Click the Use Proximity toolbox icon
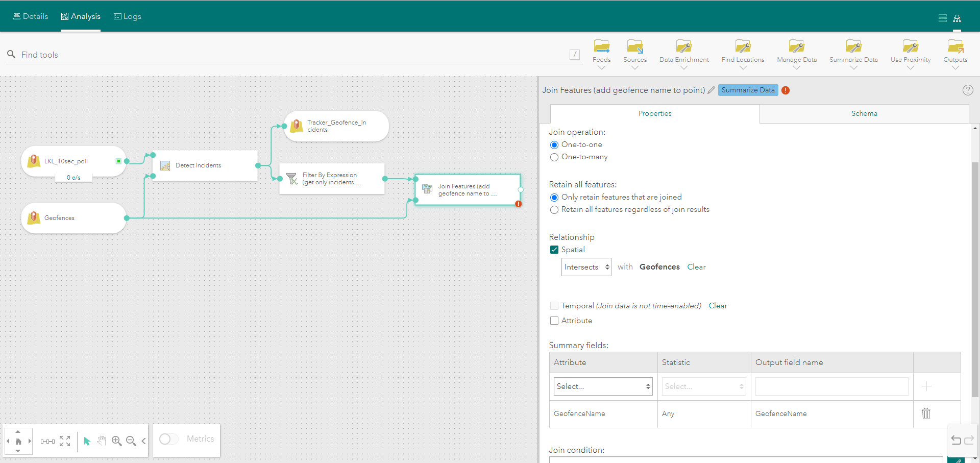The height and width of the screenshot is (463, 980). tap(911, 48)
